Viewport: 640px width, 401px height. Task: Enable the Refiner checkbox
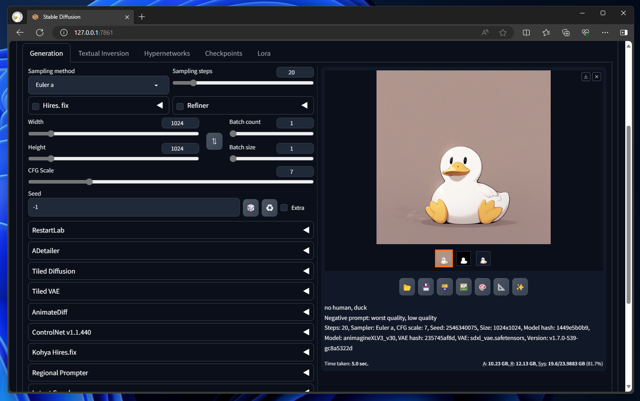180,106
